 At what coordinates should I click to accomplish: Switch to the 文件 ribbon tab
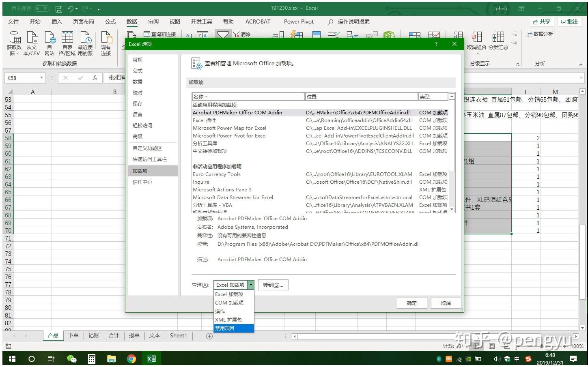point(13,21)
